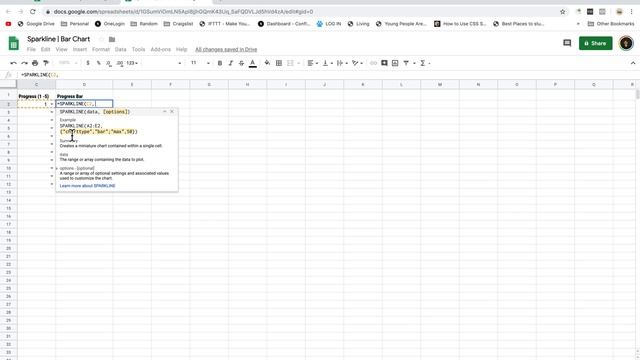Viewport: 640px width, 360px height.
Task: Open the zoom level dropdown
Action: [x=67, y=63]
